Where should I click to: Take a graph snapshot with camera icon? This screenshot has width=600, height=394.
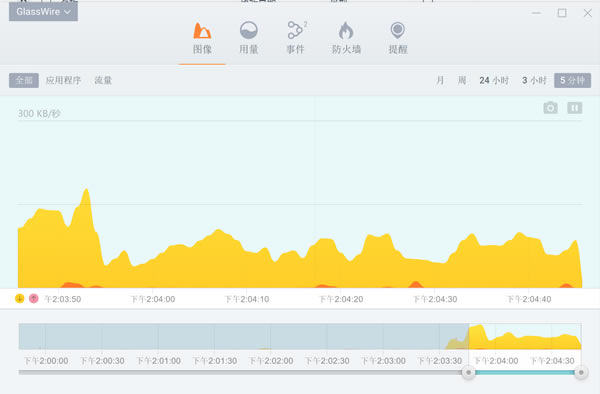coord(550,108)
